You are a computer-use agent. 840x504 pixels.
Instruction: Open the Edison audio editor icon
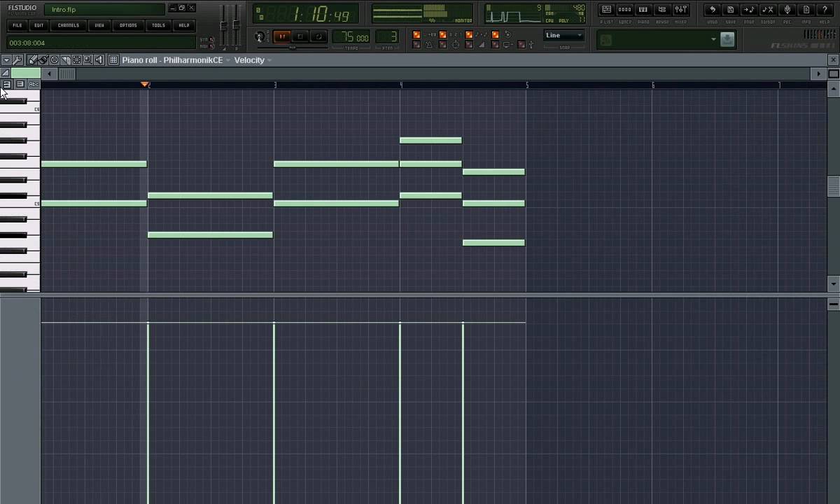pos(768,10)
